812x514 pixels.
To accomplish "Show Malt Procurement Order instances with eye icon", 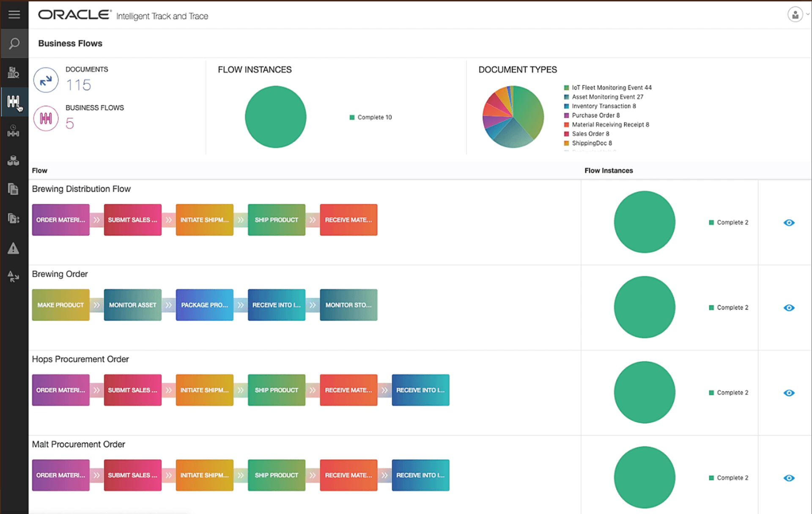I will coord(789,478).
